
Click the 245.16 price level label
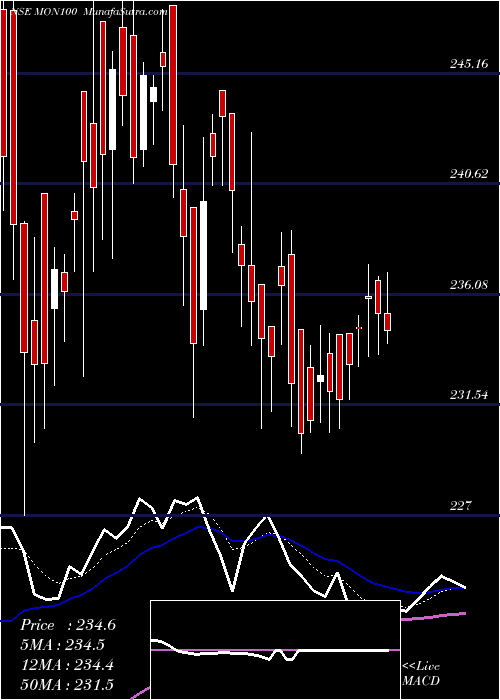pyautogui.click(x=468, y=64)
